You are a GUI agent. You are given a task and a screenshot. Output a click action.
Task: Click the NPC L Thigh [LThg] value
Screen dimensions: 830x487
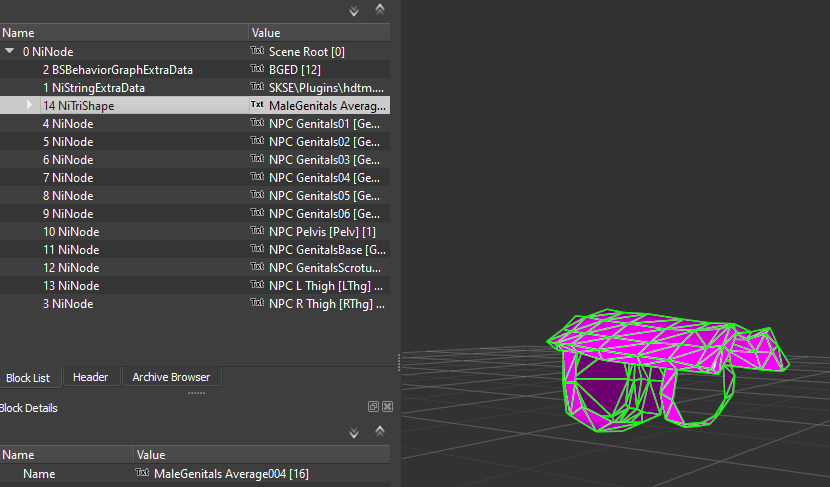(x=326, y=286)
